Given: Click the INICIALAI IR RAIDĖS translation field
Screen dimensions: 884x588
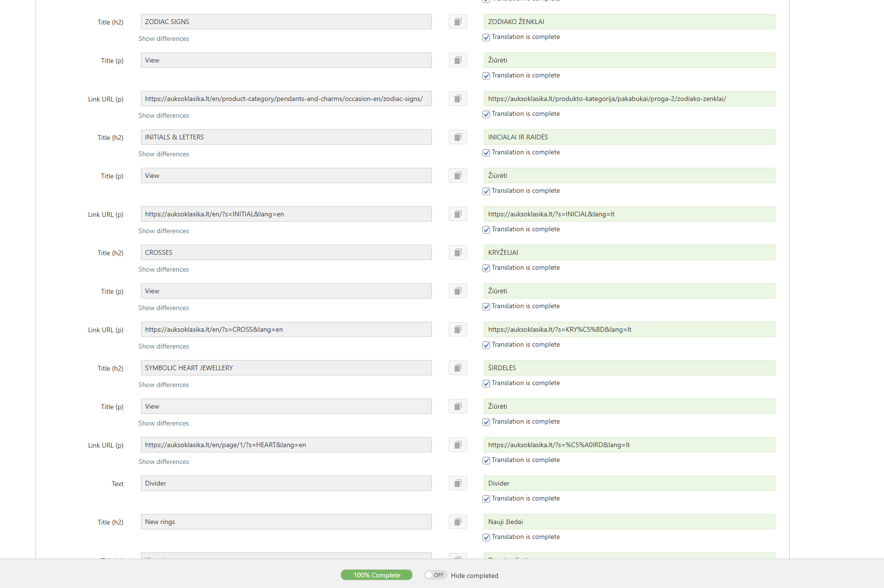Looking at the screenshot, I should tap(629, 137).
